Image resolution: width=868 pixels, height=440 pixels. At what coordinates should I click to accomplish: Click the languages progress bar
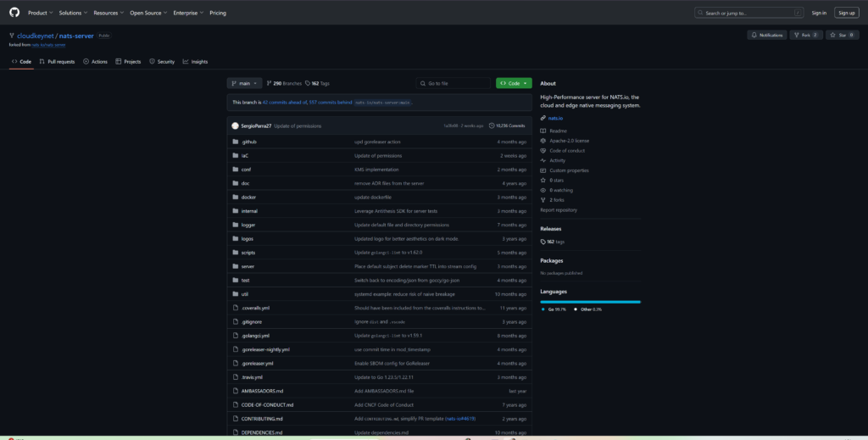click(590, 302)
